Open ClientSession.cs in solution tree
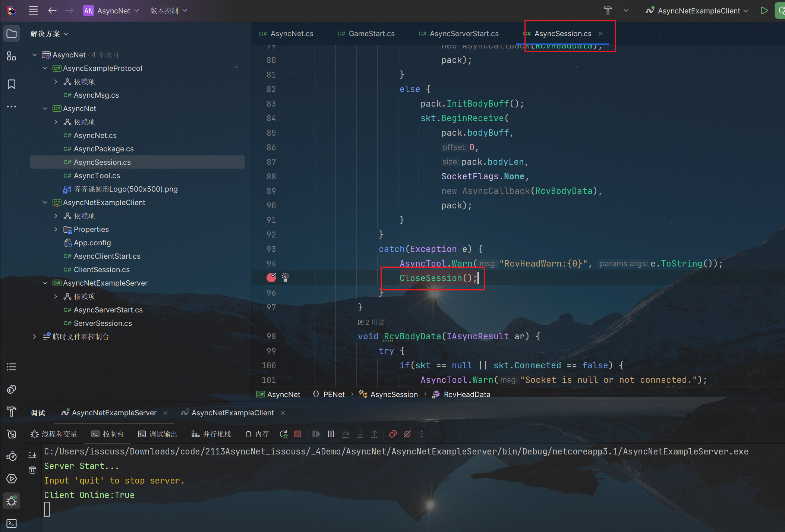The image size is (785, 532). [x=101, y=270]
